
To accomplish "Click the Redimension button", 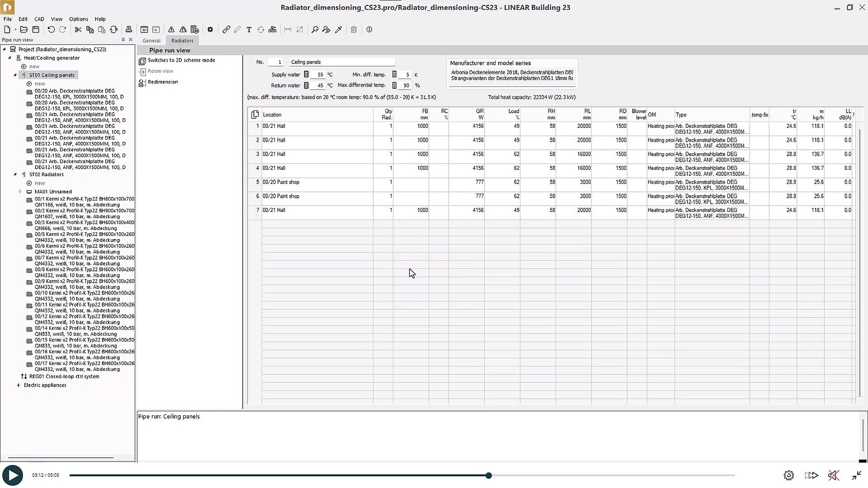I will pos(163,82).
